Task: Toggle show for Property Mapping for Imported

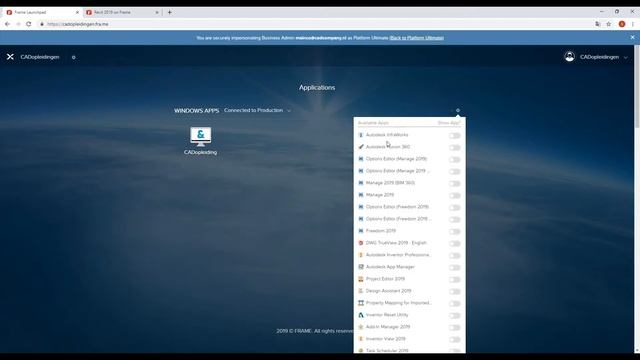Action: coord(454,304)
